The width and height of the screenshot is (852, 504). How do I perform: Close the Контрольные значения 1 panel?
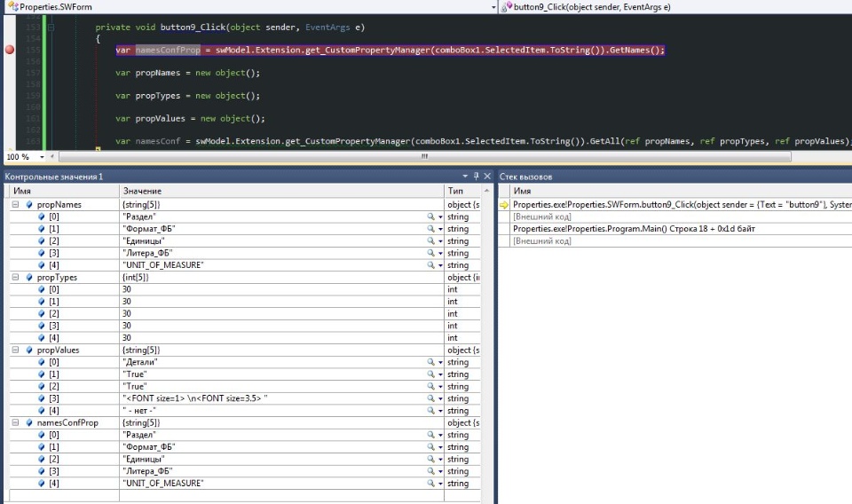(x=487, y=176)
